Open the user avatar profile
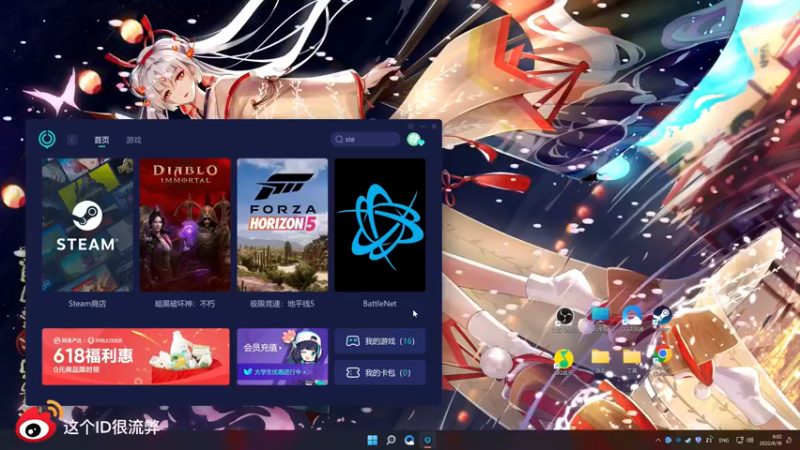The width and height of the screenshot is (800, 450). 415,139
